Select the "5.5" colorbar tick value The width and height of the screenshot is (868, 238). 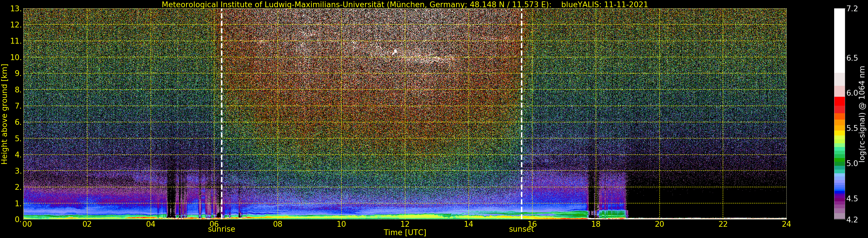pyautogui.click(x=852, y=128)
